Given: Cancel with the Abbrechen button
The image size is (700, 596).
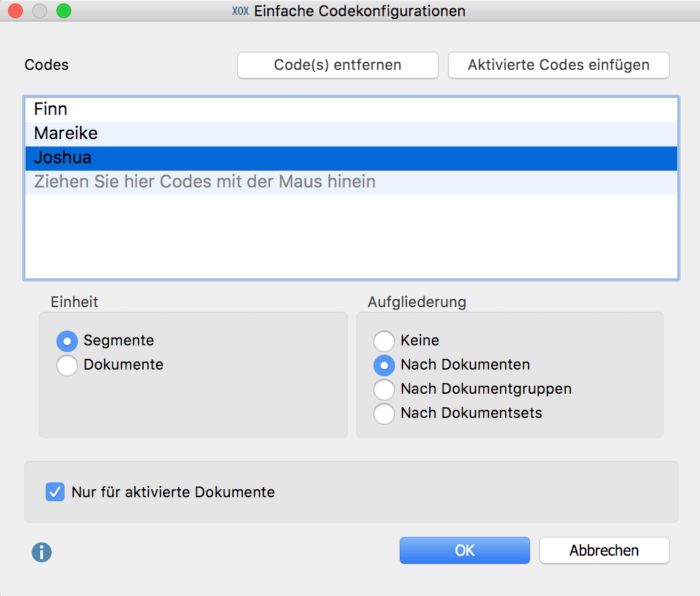Looking at the screenshot, I should coord(604,550).
